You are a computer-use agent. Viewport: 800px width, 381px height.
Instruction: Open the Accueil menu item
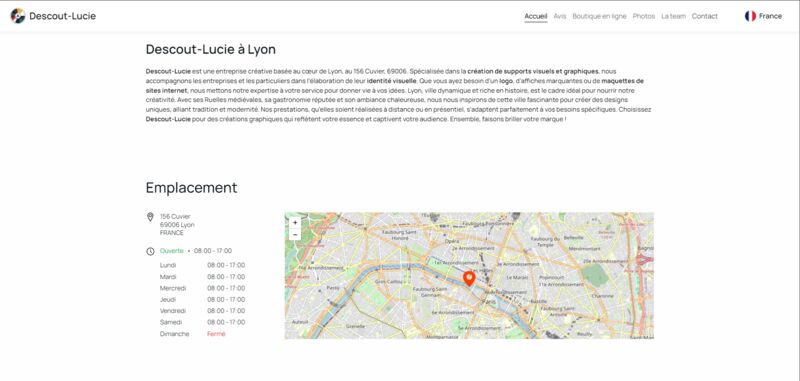[536, 16]
